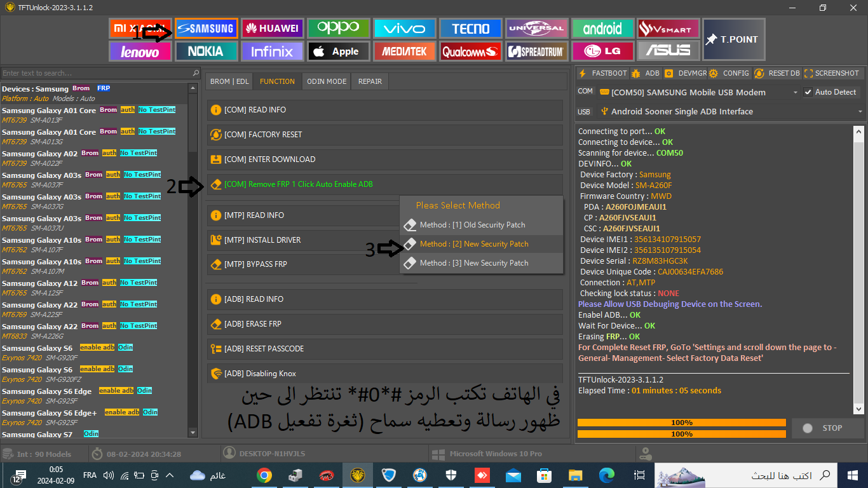Open the T.POINT test point panel
868x488 pixels.
(x=733, y=39)
